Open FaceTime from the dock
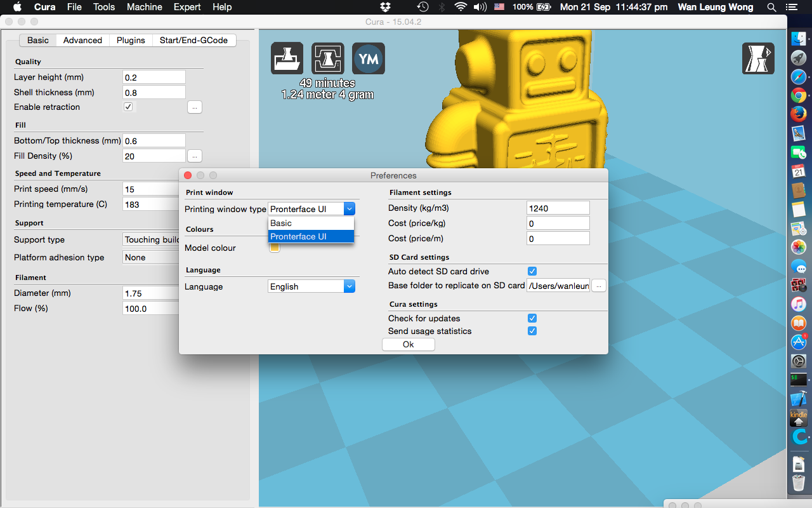Viewport: 812px width, 508px height. (x=799, y=152)
